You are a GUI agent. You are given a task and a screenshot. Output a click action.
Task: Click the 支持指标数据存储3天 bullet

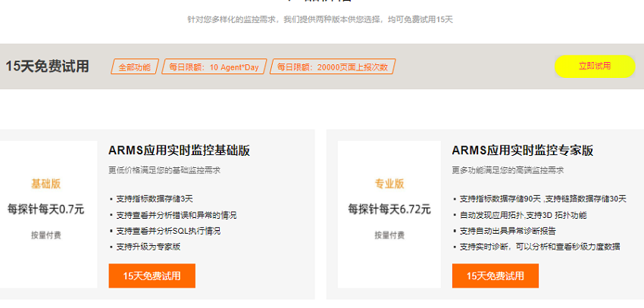(x=155, y=199)
